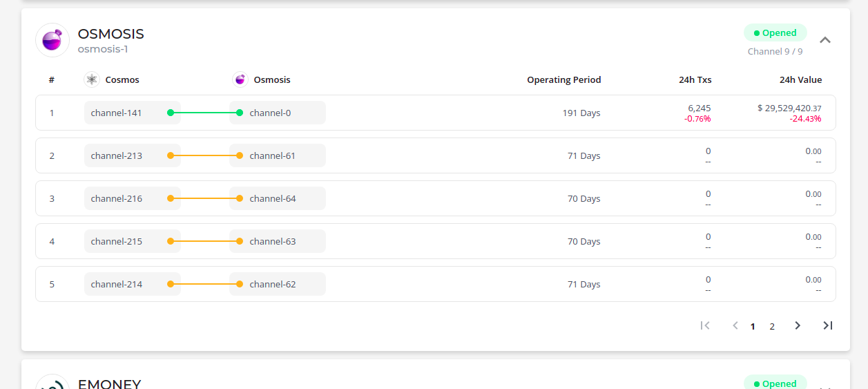Image resolution: width=868 pixels, height=389 pixels.
Task: Click the Cosmos column header icon
Action: (x=92, y=79)
